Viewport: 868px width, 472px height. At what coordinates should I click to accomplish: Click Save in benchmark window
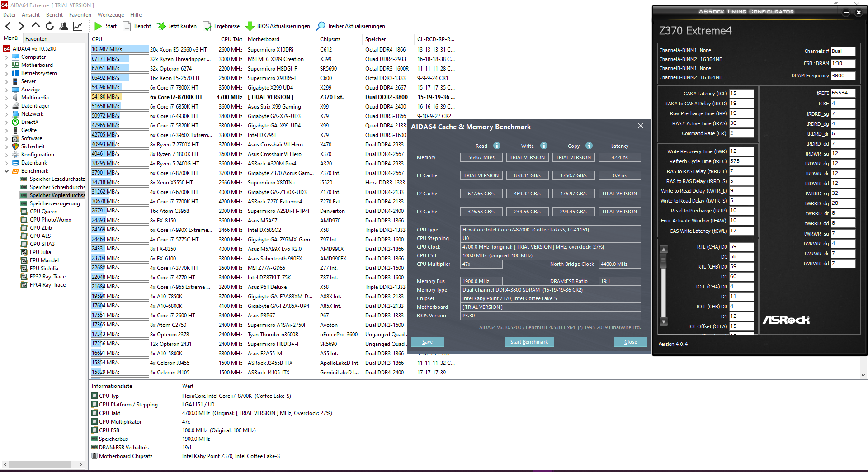[427, 342]
